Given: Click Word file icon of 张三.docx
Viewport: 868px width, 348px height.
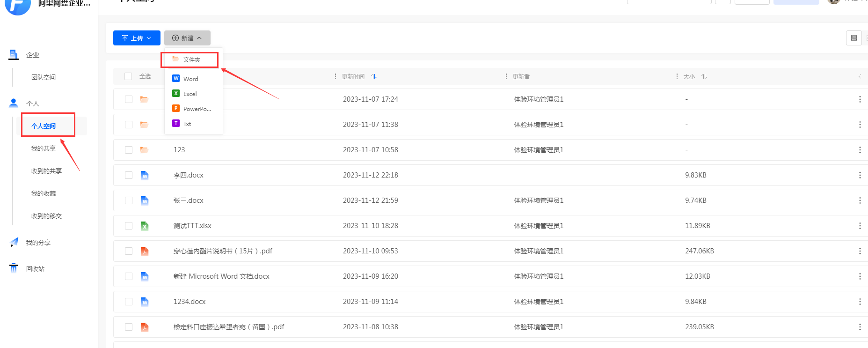Looking at the screenshot, I should coord(145,200).
